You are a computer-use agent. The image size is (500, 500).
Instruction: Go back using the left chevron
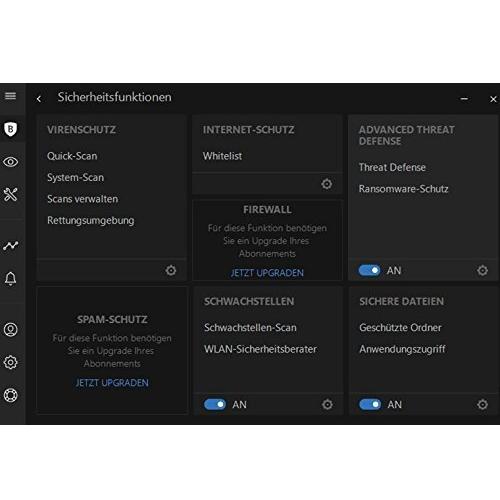click(x=39, y=99)
